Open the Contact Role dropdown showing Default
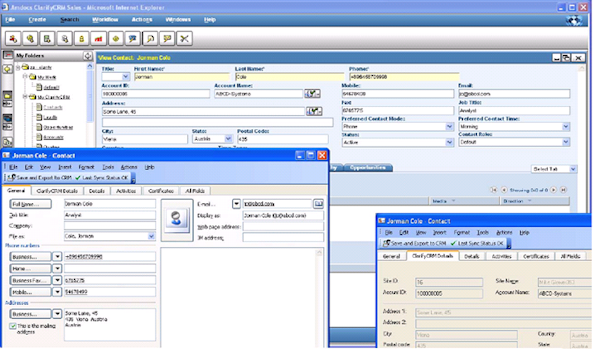600x363 pixels. coord(566,142)
